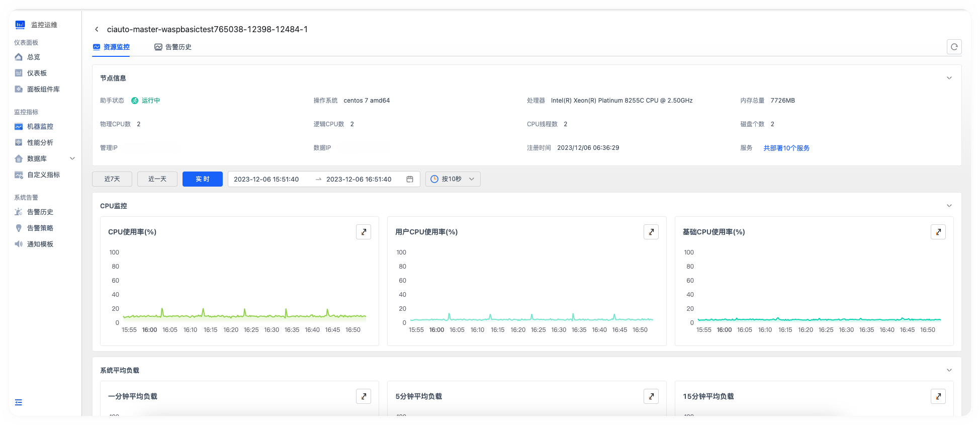Click the 运行中 status icon

click(x=135, y=101)
